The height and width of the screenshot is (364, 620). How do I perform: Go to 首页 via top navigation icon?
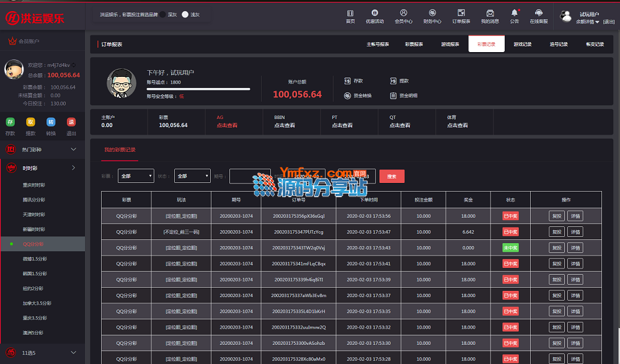point(350,13)
